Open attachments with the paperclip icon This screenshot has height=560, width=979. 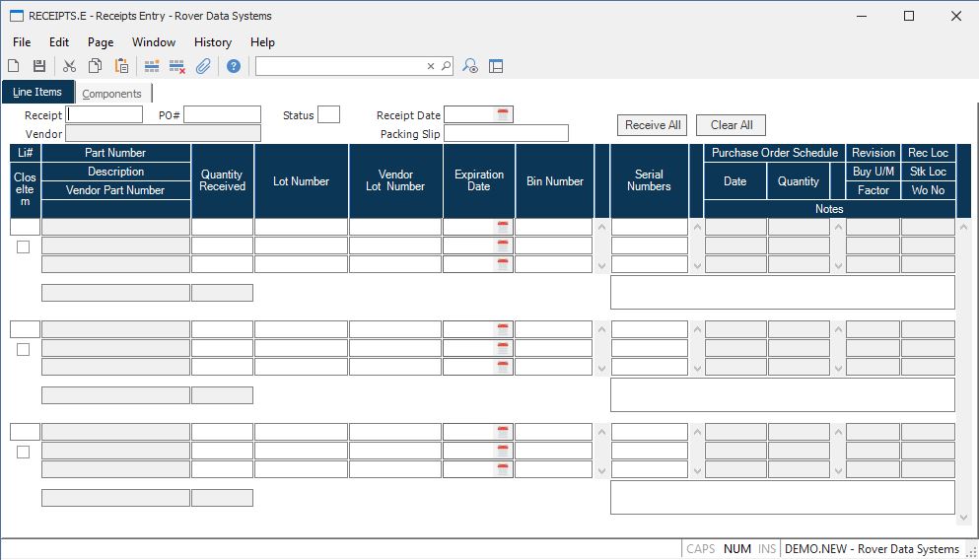(203, 66)
